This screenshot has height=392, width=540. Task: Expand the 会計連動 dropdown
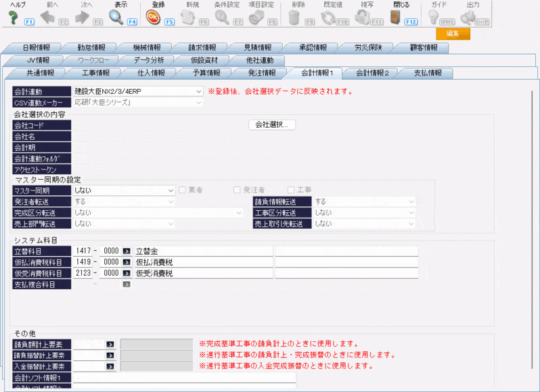198,91
